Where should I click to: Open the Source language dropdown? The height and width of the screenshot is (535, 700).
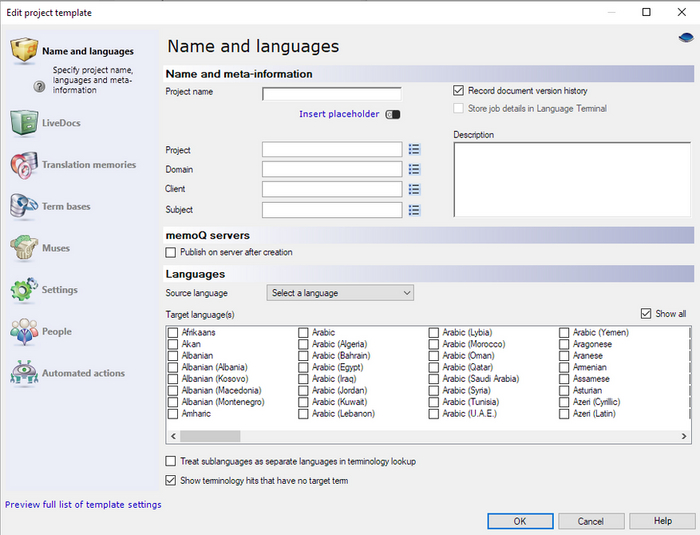340,293
